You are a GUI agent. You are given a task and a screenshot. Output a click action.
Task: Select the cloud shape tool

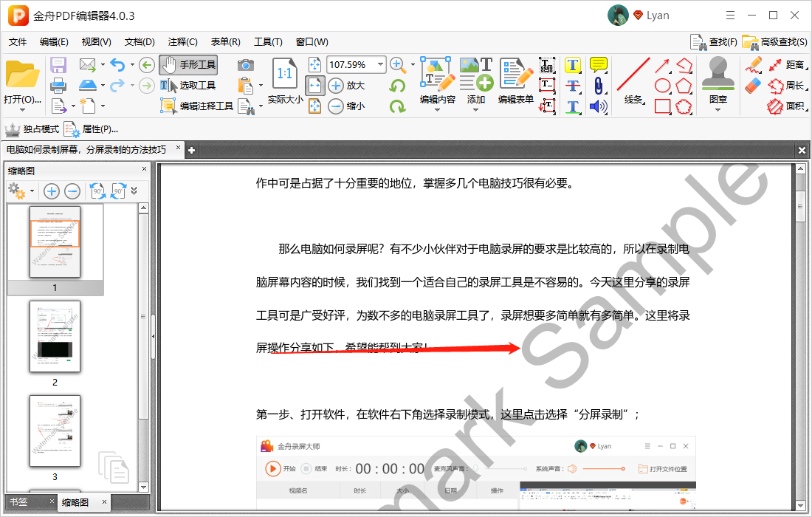coord(684,106)
